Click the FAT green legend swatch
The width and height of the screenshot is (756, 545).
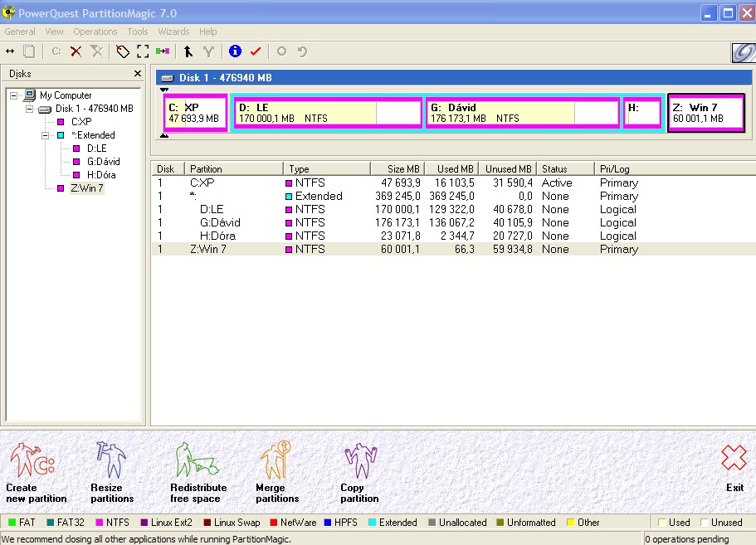coord(12,523)
